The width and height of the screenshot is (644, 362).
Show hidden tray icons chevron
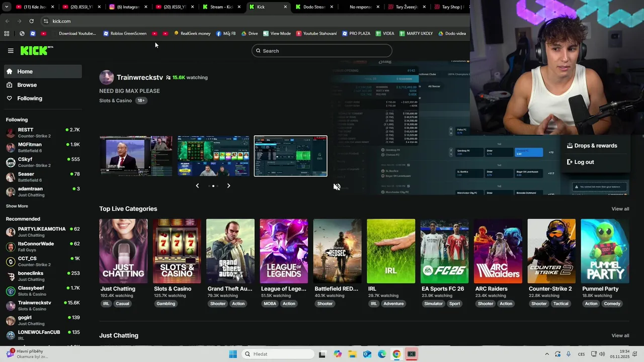547,354
